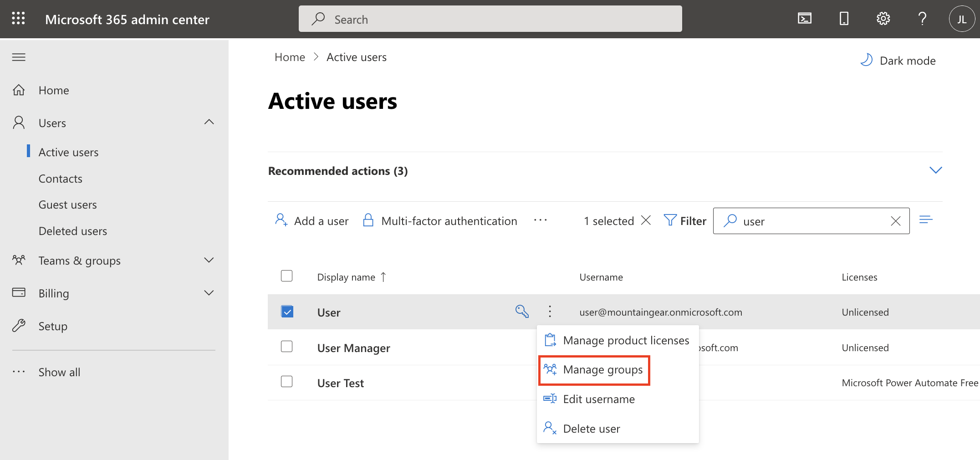The width and height of the screenshot is (980, 460).
Task: Toggle the Dark mode moon icon
Action: coord(866,60)
